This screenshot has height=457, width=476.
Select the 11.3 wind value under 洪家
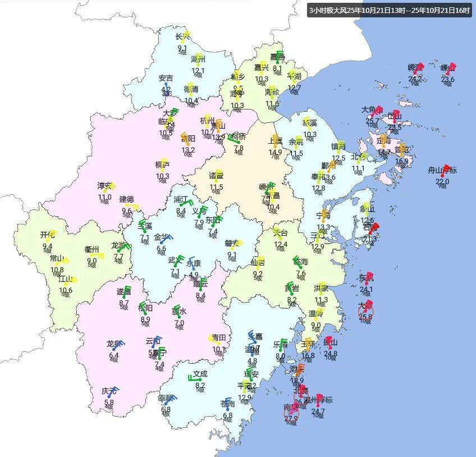[321, 300]
